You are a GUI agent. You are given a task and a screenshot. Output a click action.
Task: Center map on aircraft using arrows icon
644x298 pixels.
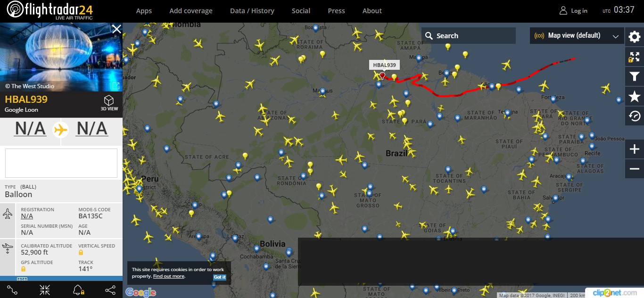tap(45, 290)
